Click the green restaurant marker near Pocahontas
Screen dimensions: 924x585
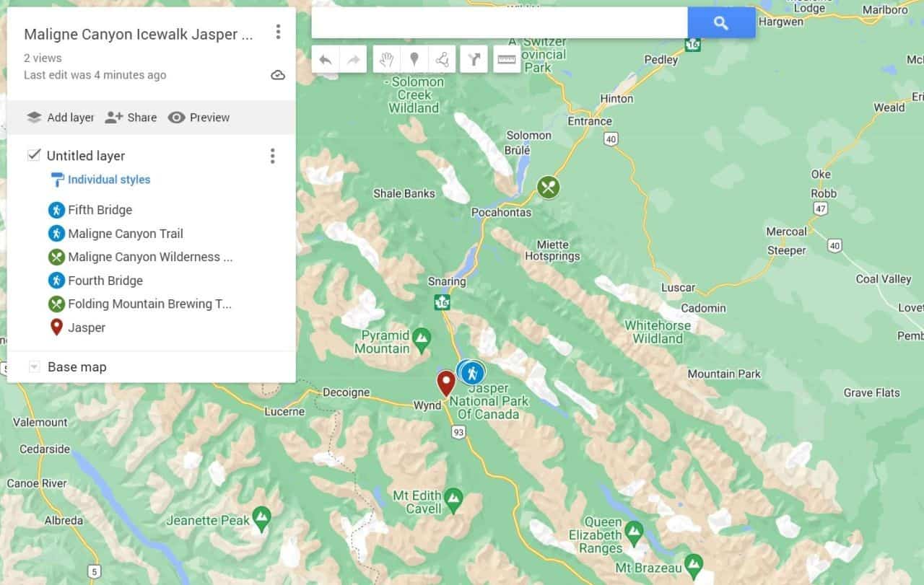[549, 188]
